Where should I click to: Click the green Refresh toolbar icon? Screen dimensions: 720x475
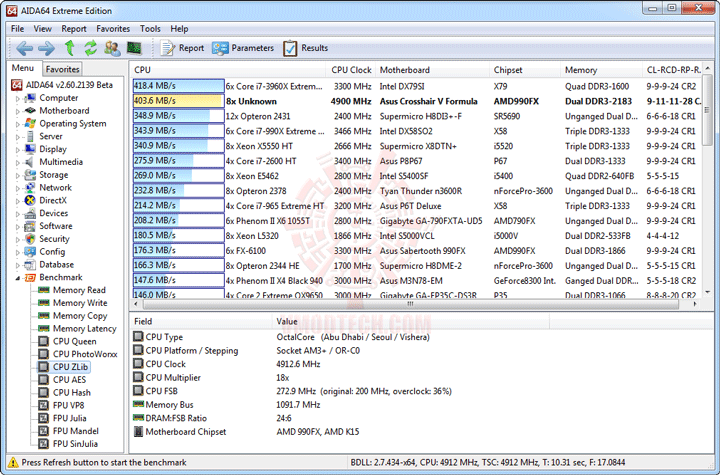point(90,48)
